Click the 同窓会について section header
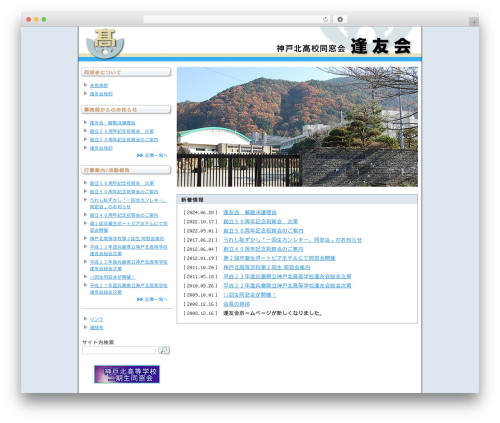 point(126,72)
